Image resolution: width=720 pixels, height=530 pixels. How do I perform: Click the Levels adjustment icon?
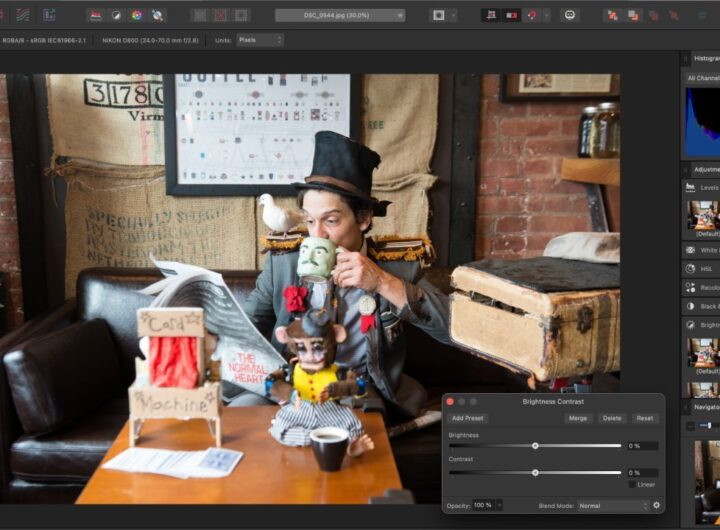pyautogui.click(x=691, y=187)
